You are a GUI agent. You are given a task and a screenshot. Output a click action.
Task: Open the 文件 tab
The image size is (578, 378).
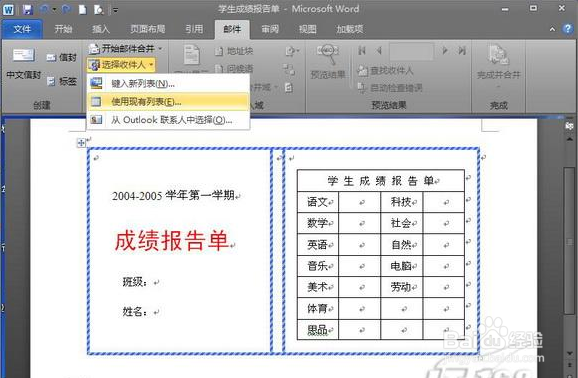click(x=22, y=29)
